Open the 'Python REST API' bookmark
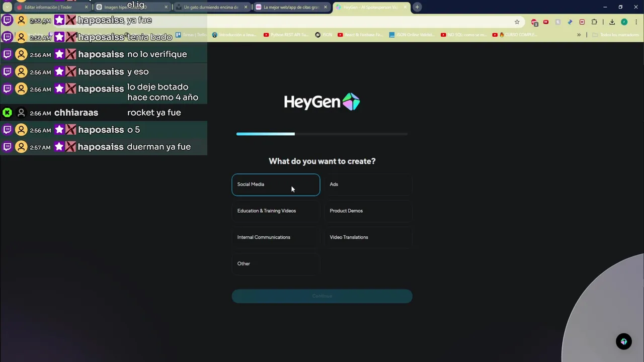 pos(286,35)
